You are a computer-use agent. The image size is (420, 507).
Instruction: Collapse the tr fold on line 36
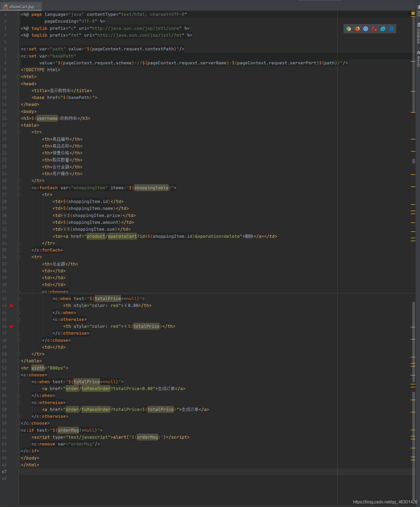click(x=18, y=257)
